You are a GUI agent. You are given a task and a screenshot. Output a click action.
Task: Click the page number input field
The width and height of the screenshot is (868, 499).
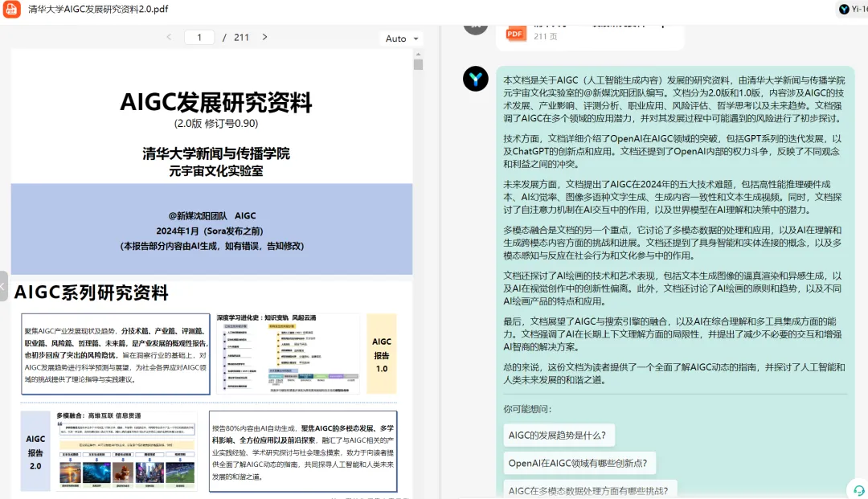point(199,38)
